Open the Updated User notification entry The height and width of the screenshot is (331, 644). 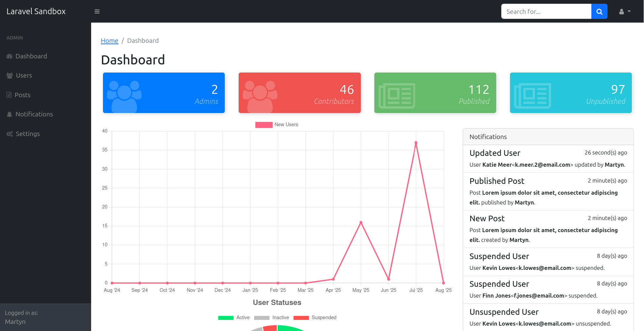548,159
